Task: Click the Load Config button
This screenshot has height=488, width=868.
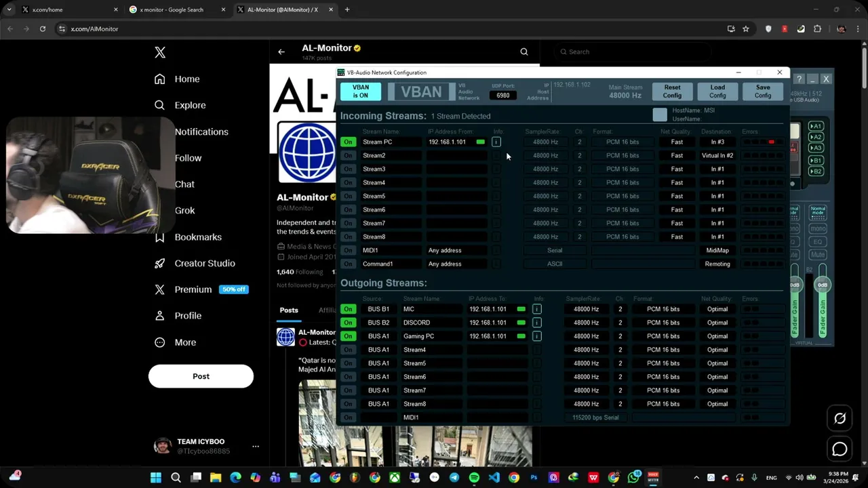Action: point(717,91)
